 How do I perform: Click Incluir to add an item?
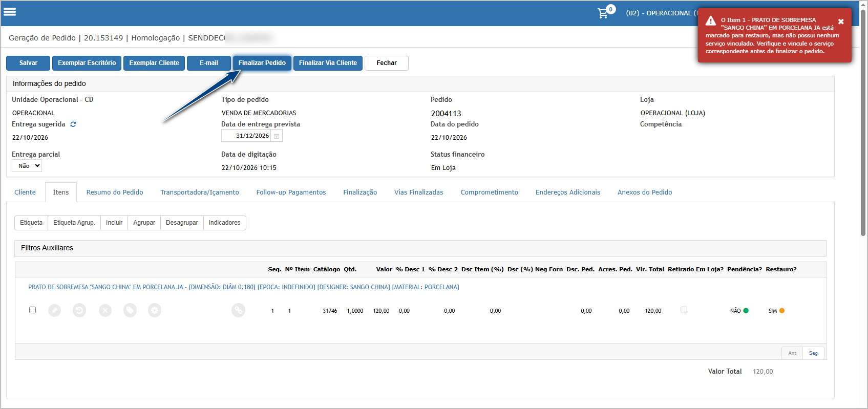click(x=114, y=223)
